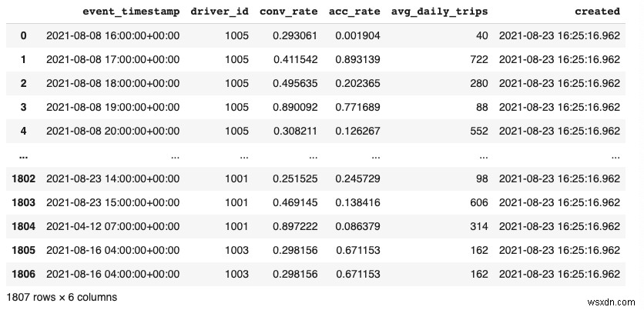The height and width of the screenshot is (310, 644).
Task: Click conv_rate 0.298156 in row 1805
Action: tap(295, 250)
